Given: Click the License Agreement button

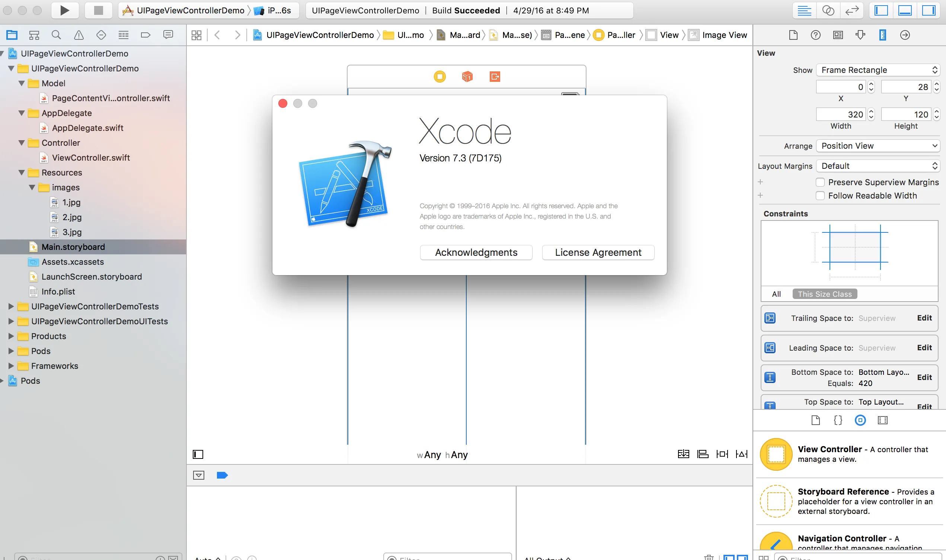Looking at the screenshot, I should 598,252.
